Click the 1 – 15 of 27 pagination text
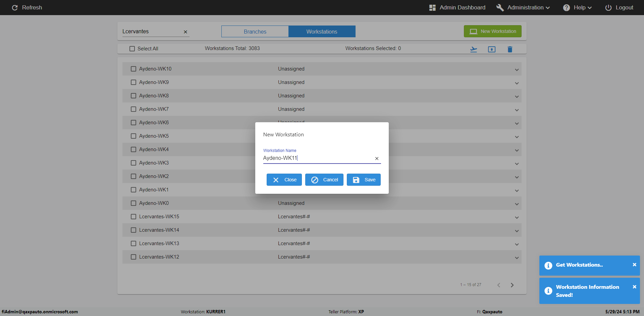 click(x=471, y=285)
